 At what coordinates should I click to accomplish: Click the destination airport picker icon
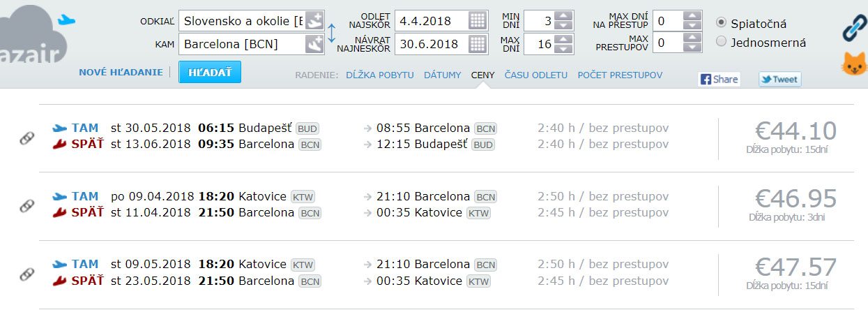click(314, 44)
